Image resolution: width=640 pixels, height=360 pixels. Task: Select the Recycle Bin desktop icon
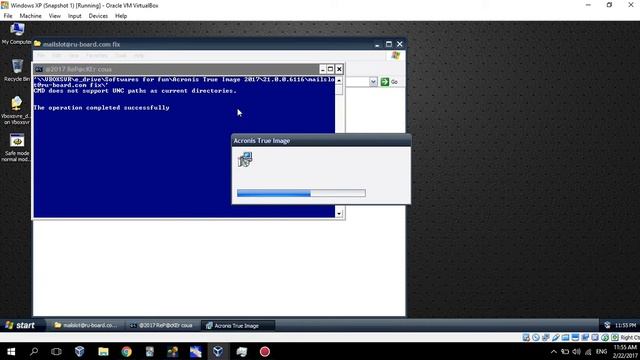click(x=17, y=70)
